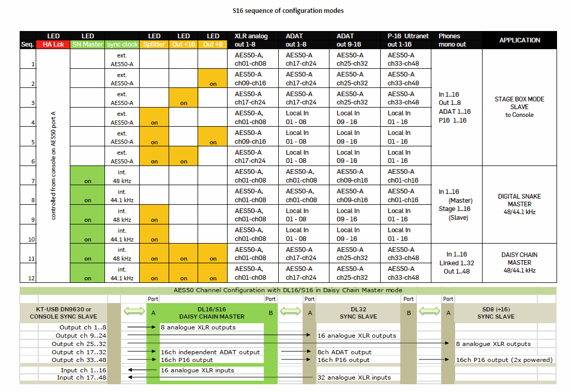Select the 'DAISY CHAIN MASTER 48/44.1 kHz' application cell
This screenshot has width=571, height=392.
point(519,262)
